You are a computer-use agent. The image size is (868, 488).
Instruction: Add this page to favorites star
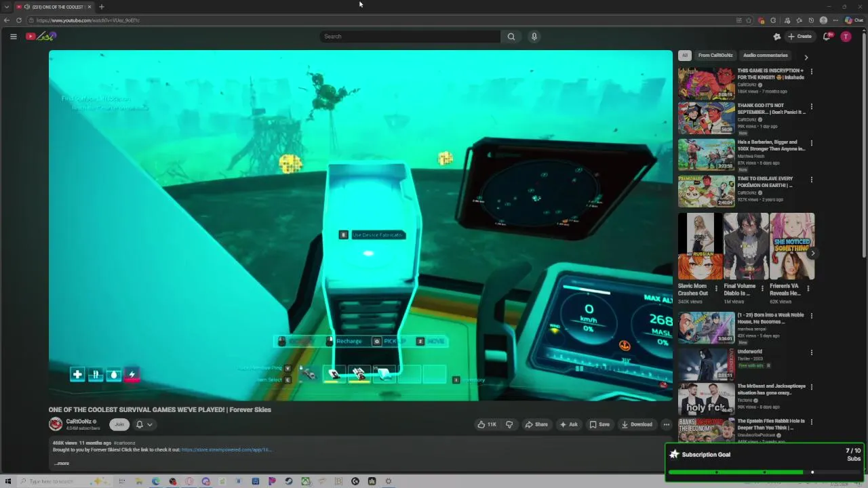(749, 20)
